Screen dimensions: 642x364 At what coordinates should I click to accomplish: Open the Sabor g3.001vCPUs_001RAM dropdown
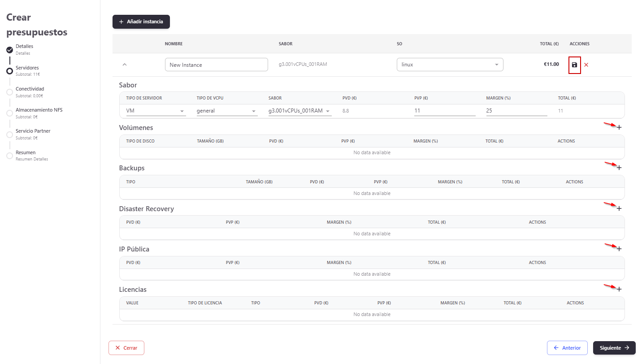pyautogui.click(x=299, y=111)
